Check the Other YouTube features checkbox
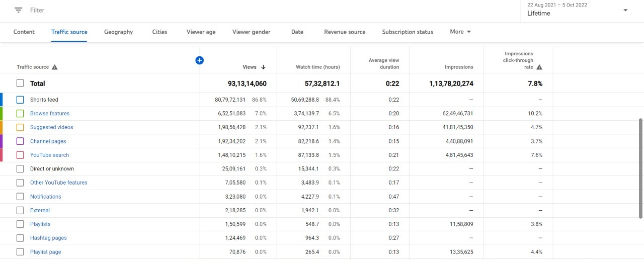644x260 pixels. [x=20, y=183]
